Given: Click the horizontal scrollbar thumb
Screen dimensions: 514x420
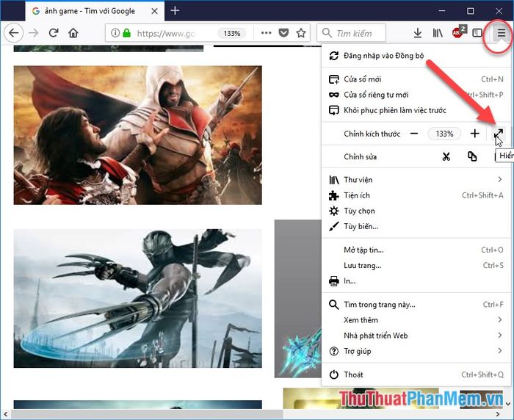Looking at the screenshot, I should 147,414.
